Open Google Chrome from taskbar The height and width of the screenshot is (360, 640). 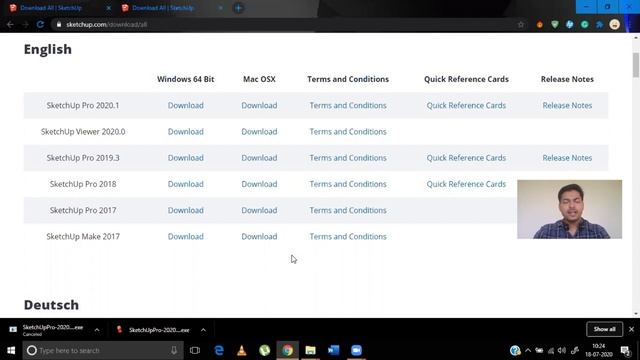point(287,350)
